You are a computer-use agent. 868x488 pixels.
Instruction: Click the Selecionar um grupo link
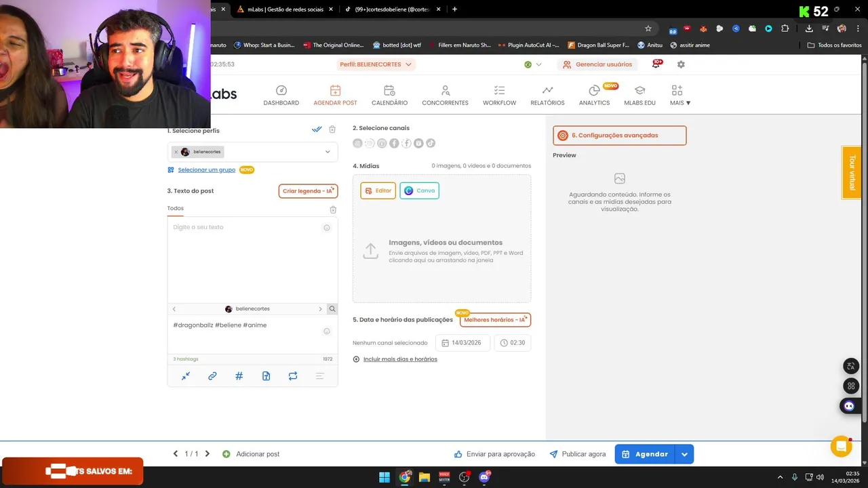(x=206, y=169)
